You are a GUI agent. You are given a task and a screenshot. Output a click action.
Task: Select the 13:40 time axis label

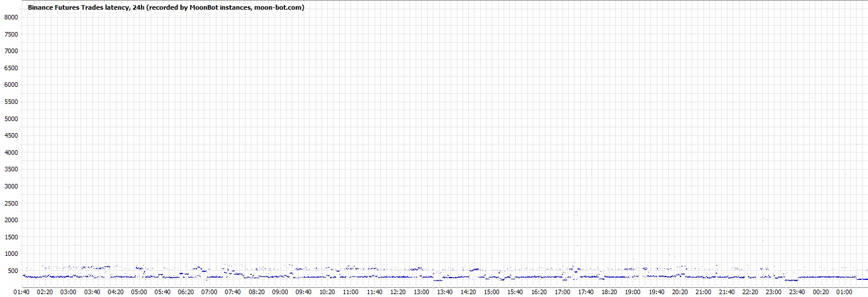444,292
